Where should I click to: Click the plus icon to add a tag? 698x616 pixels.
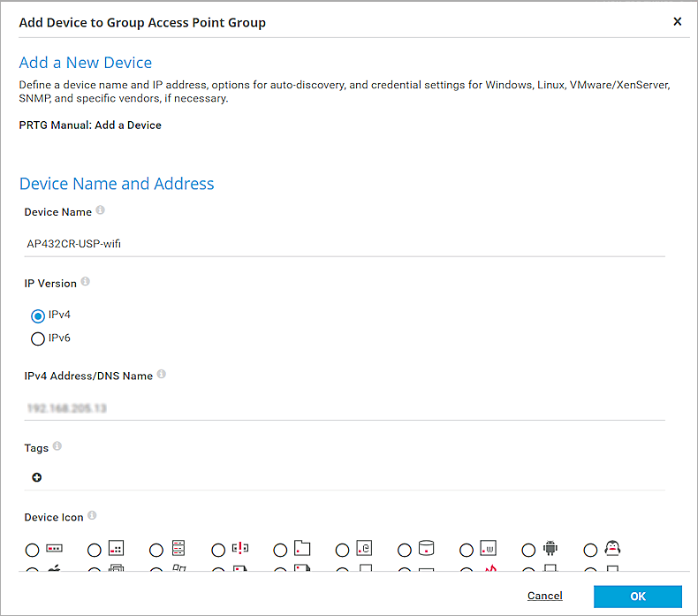point(36,477)
